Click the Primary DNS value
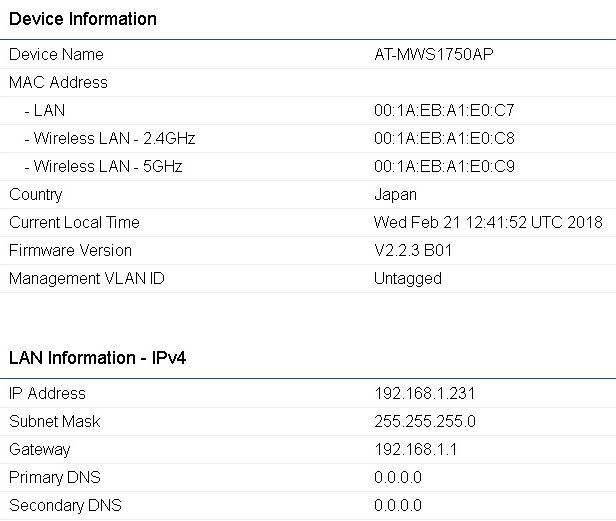The width and height of the screenshot is (616, 521). (x=398, y=477)
